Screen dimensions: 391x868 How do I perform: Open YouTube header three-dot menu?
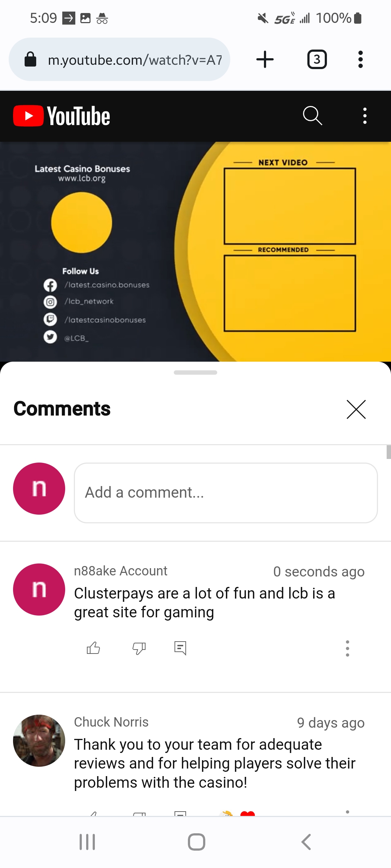pyautogui.click(x=365, y=116)
